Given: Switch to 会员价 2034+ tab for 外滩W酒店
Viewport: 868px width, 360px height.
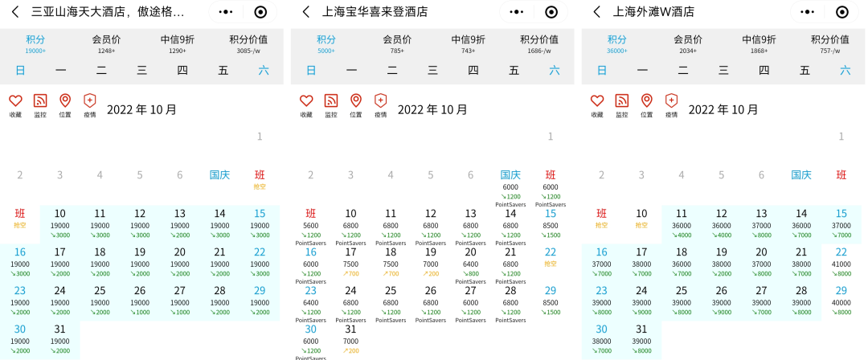Looking at the screenshot, I should [688, 43].
